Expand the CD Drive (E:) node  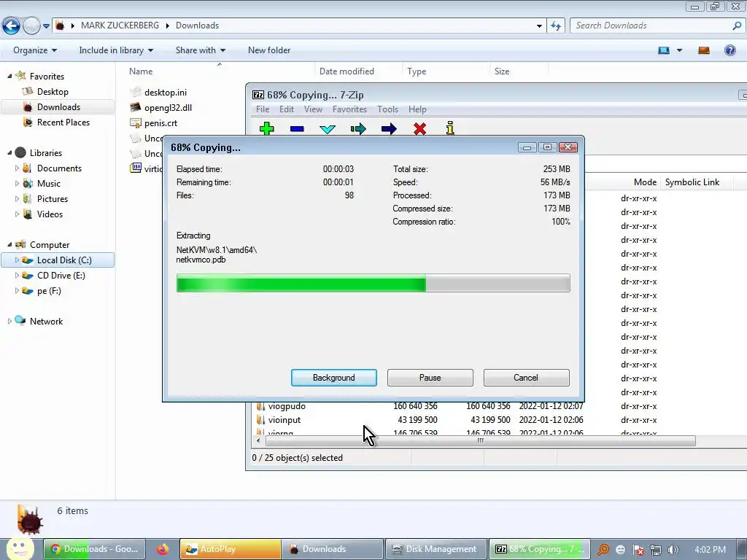point(17,275)
